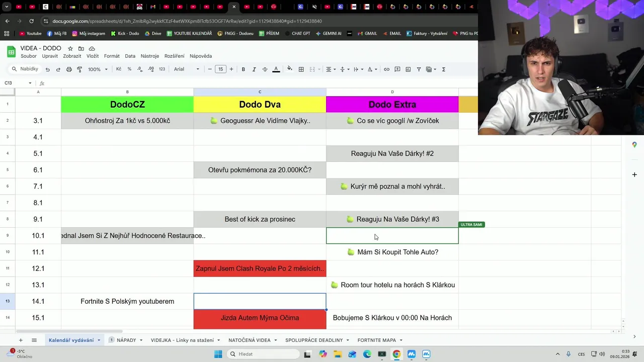Viewport: 644px width, 362px height.
Task: Select cell 'Fortnite S Polským youtuberem'
Action: click(127, 301)
